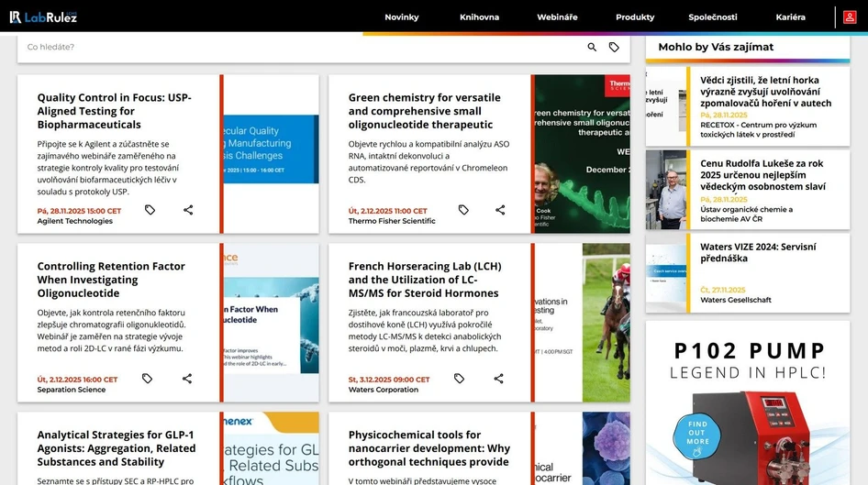
Task: Click tag icon on French Horseracing Lab card
Action: [x=460, y=379]
